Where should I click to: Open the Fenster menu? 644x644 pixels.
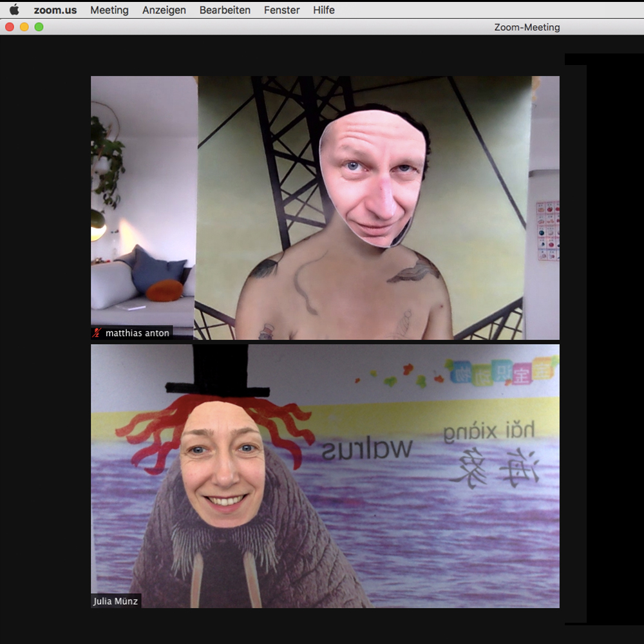point(281,10)
